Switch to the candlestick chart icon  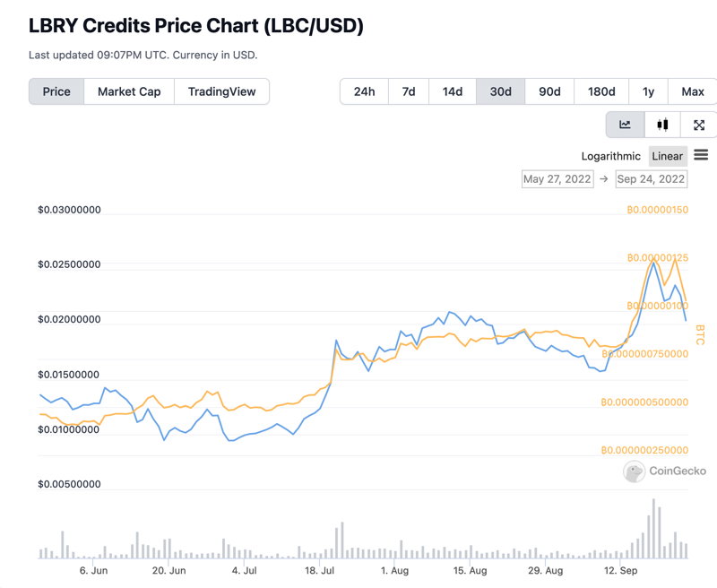click(x=662, y=125)
